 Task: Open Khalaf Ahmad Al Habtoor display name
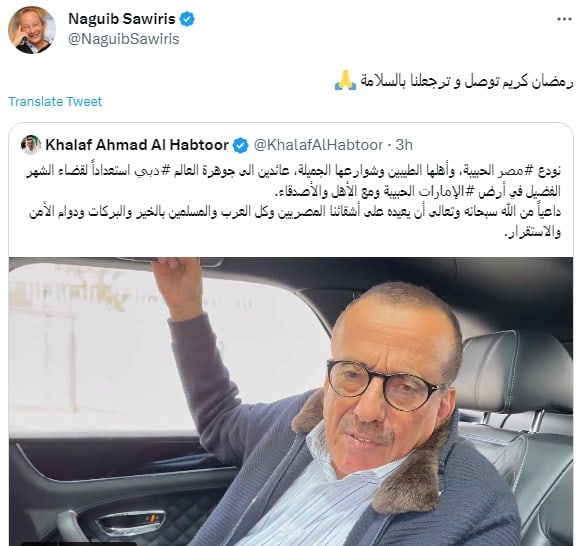pyautogui.click(x=137, y=145)
